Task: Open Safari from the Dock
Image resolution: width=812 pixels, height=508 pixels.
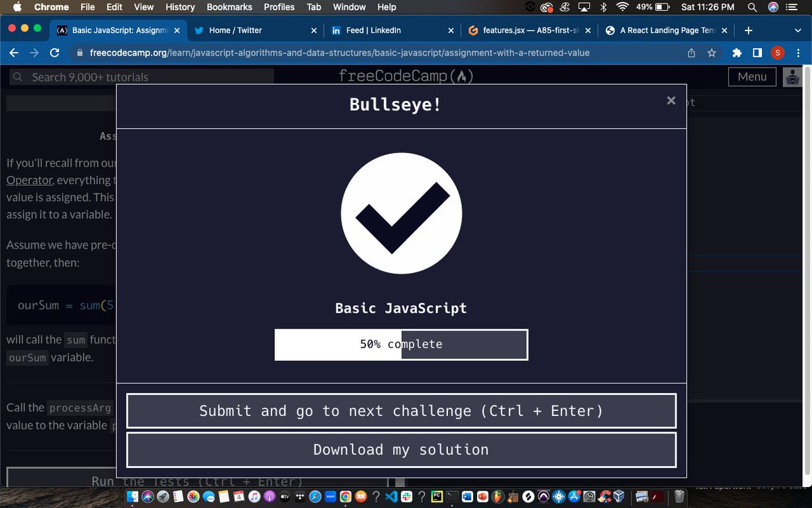Action: pyautogui.click(x=315, y=496)
